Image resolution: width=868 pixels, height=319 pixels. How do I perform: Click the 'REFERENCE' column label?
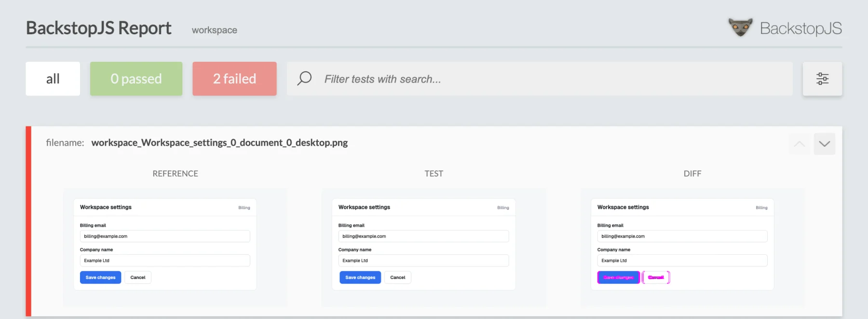[x=176, y=174]
